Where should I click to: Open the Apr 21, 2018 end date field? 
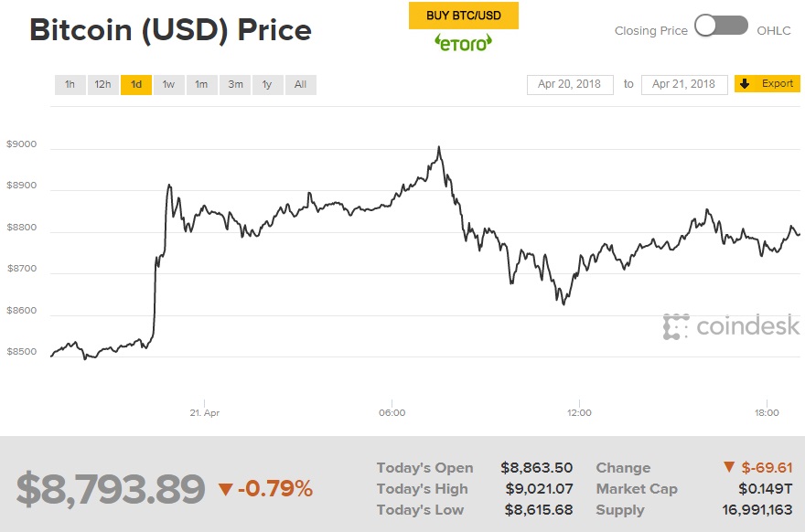[684, 84]
